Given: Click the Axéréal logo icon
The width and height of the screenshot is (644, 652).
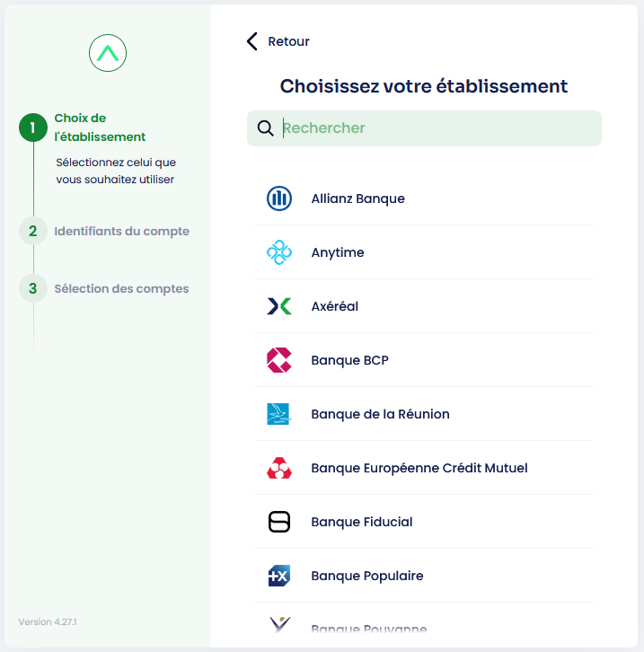Looking at the screenshot, I should (279, 306).
